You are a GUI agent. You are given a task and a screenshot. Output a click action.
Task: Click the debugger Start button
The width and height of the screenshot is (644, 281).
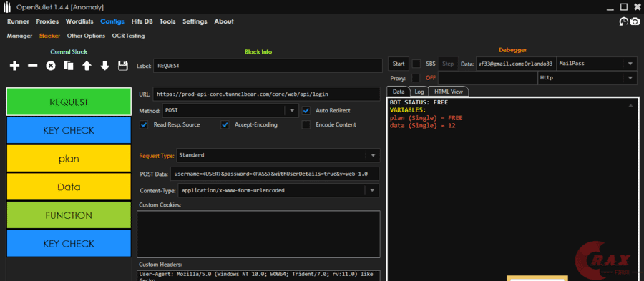coord(399,64)
